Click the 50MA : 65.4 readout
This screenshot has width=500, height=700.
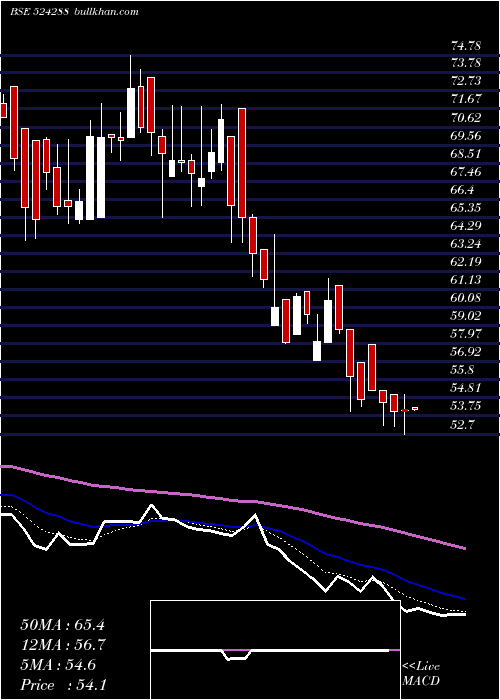point(62,625)
